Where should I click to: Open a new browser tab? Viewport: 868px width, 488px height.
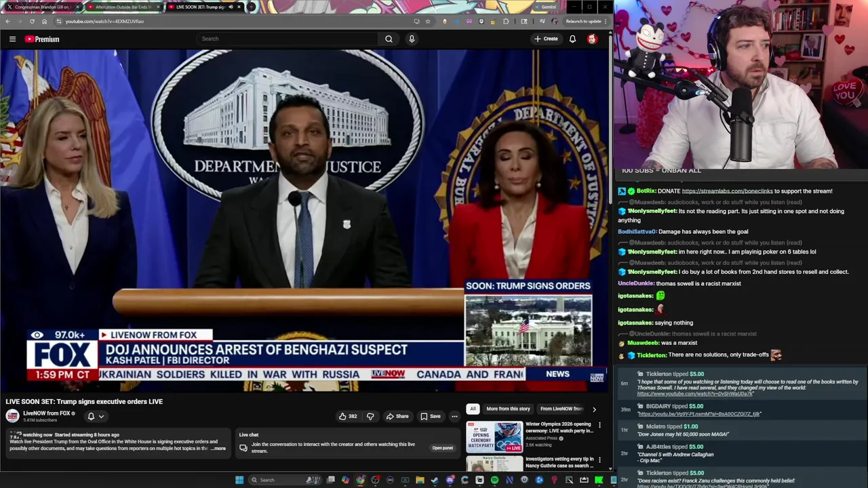[252, 7]
